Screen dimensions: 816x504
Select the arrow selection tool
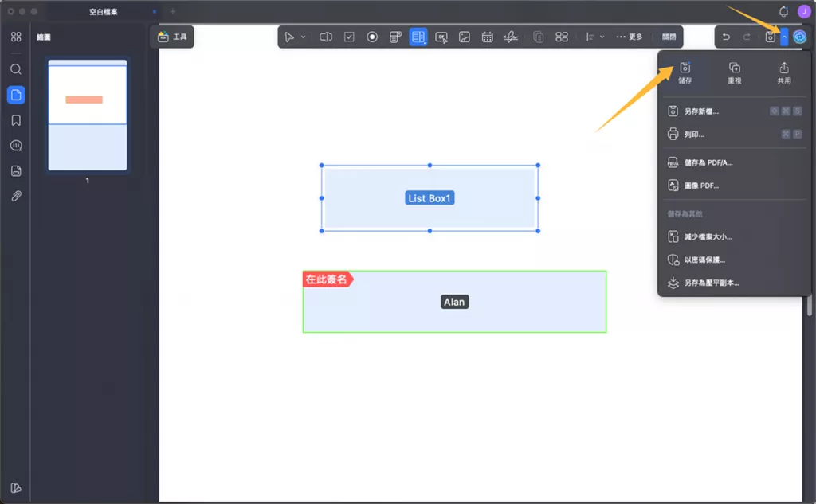tap(289, 37)
